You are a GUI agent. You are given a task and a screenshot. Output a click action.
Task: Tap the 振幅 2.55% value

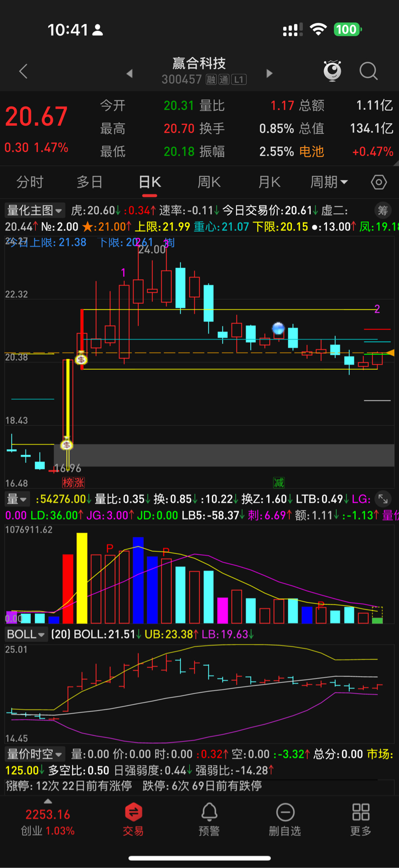pyautogui.click(x=276, y=151)
